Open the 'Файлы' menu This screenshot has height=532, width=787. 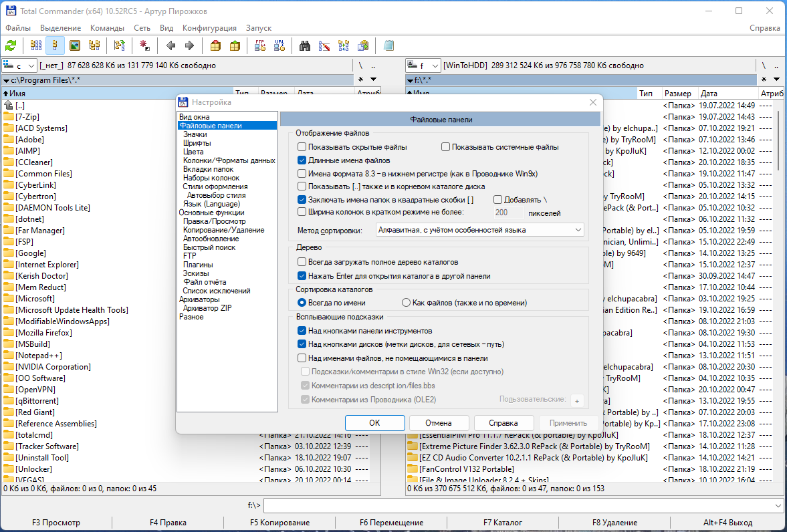18,28
